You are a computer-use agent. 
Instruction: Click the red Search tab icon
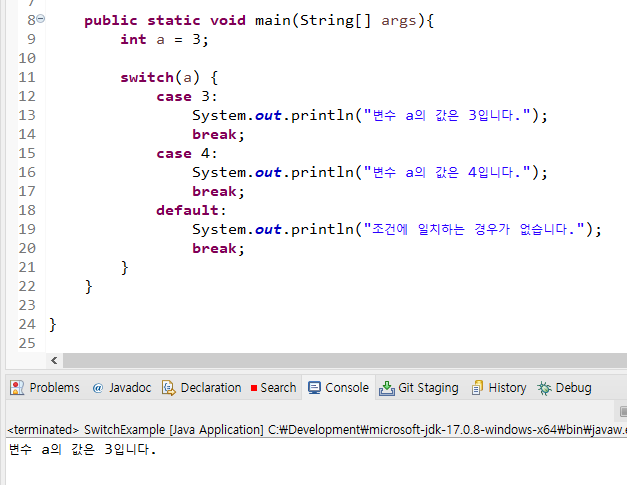point(254,388)
